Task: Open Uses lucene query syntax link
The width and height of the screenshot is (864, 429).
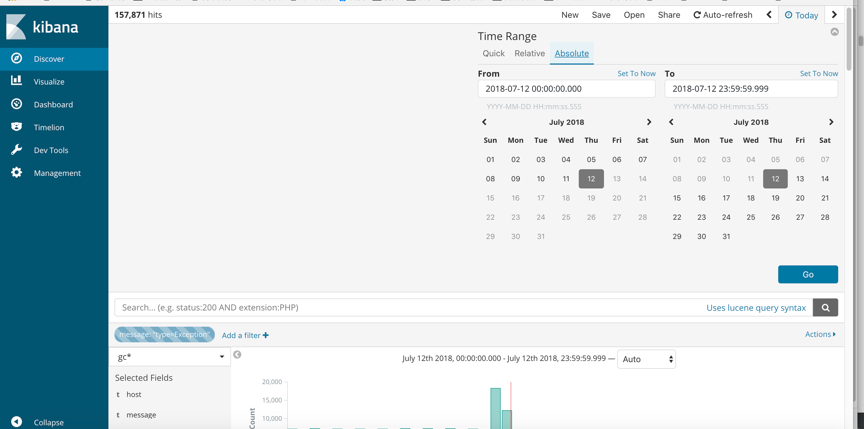Action: click(x=756, y=308)
